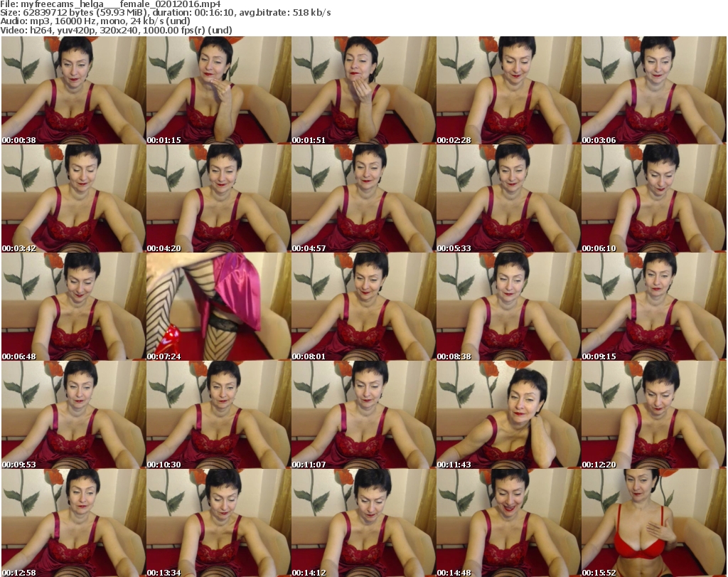Select the thumbnail frame timestamped 00:03:06
Screen dimensions: 728x577
tap(653, 90)
